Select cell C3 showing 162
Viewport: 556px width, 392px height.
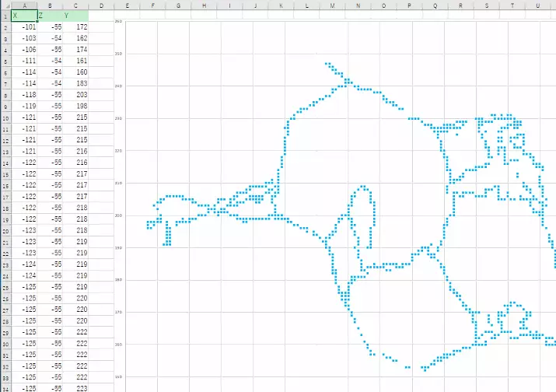coord(75,38)
